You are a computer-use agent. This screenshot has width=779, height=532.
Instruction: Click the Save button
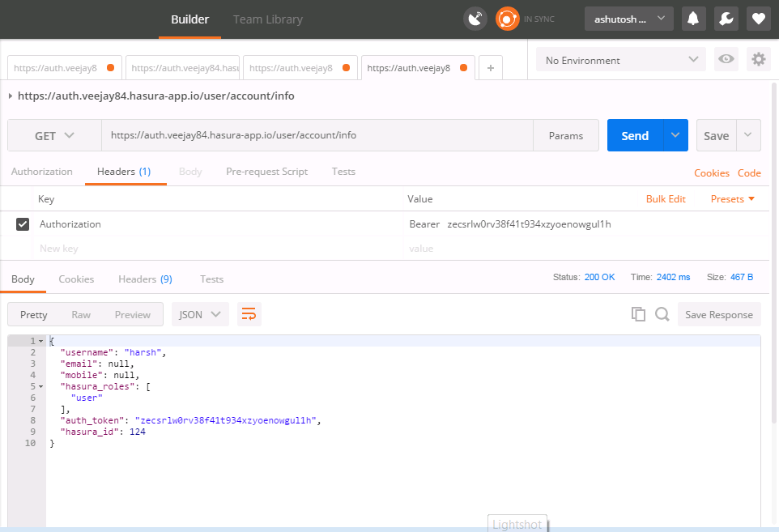pyautogui.click(x=716, y=135)
